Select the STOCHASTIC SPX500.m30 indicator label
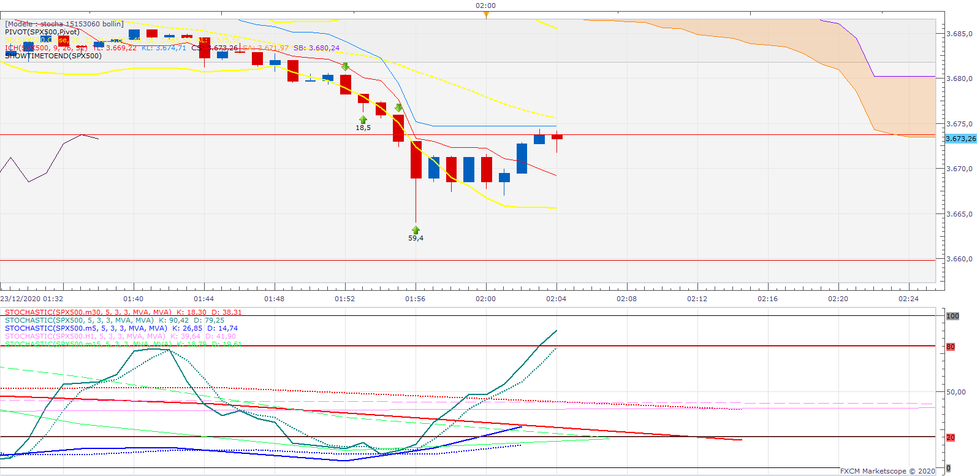The width and height of the screenshot is (980, 476). point(88,312)
